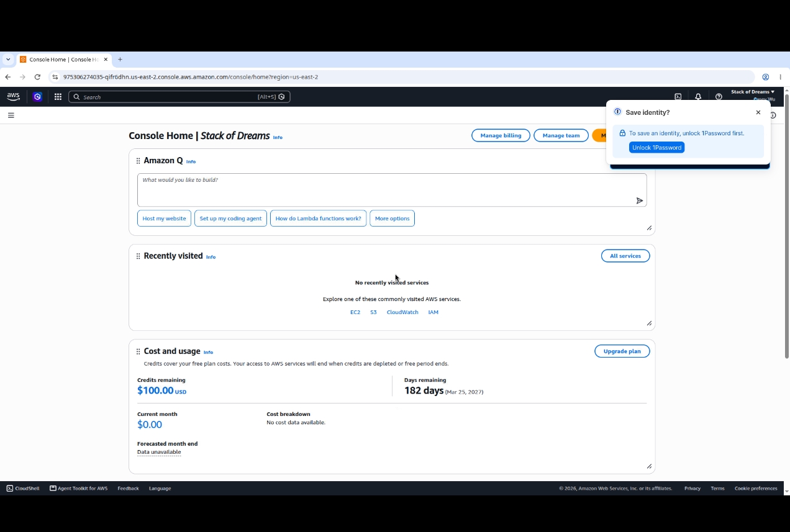Open Info link next to Amazon Q
Screen dimensions: 790x532
coord(191,161)
